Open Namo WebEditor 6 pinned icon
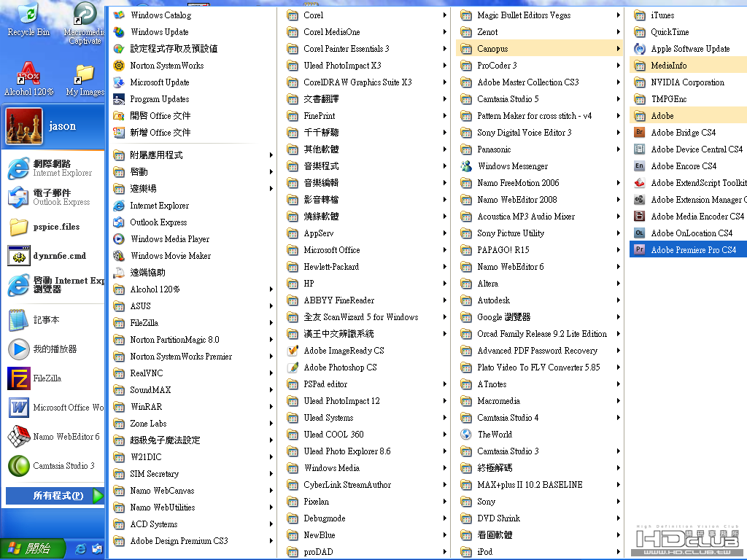This screenshot has width=747, height=560. click(19, 437)
